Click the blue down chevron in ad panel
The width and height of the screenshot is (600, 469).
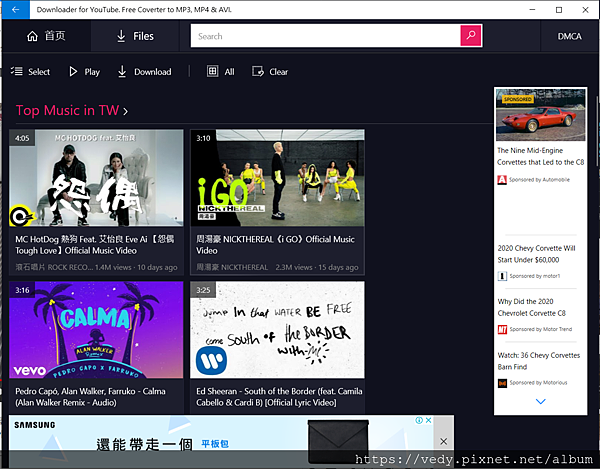click(540, 401)
